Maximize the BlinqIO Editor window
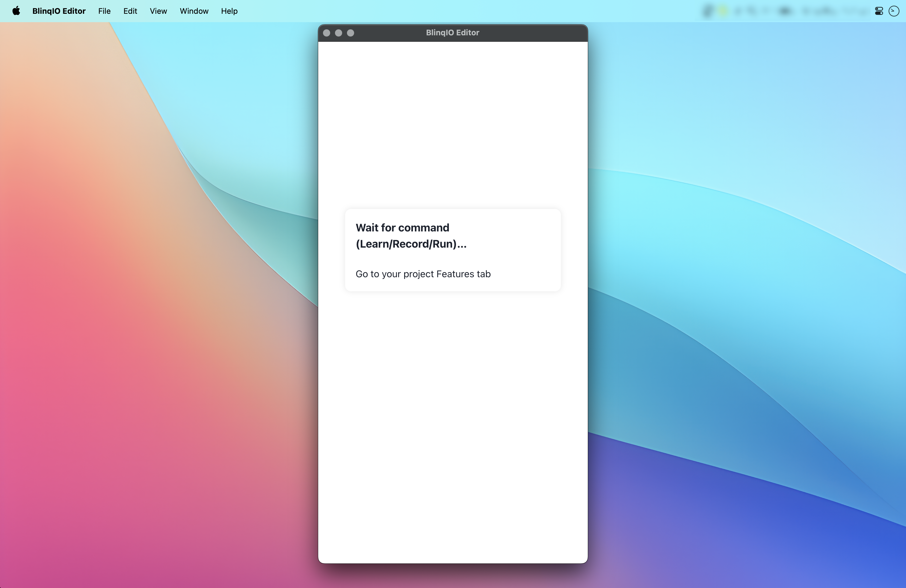The height and width of the screenshot is (588, 906). pos(351,33)
